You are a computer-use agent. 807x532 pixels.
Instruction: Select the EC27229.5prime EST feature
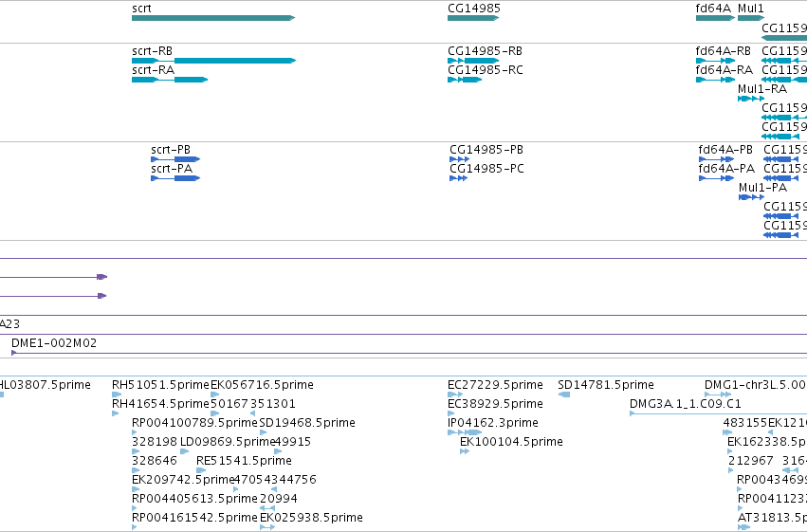click(x=455, y=394)
